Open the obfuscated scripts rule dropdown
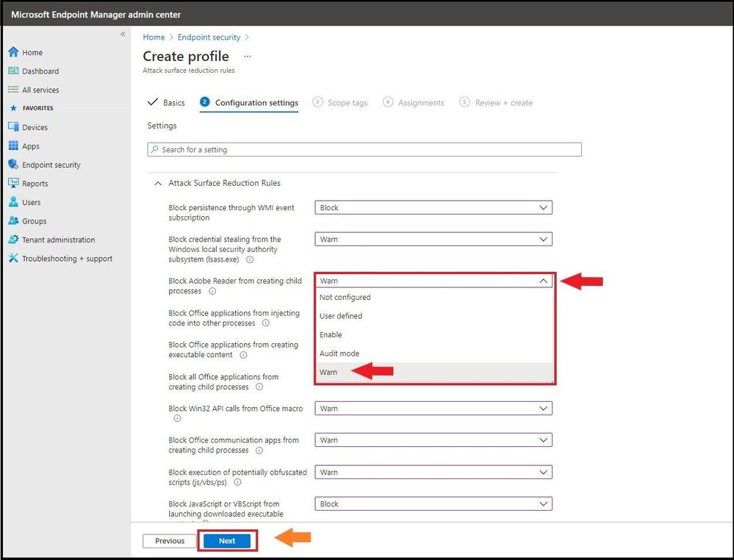Screen dimensions: 734x560 (x=433, y=472)
